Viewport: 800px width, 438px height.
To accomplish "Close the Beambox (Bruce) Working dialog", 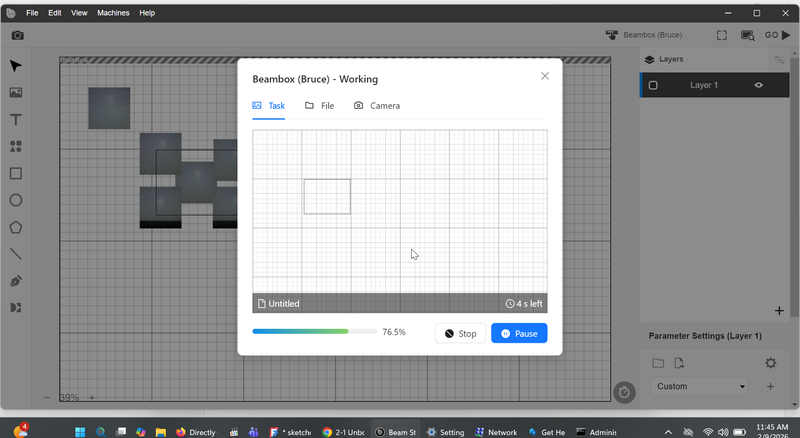I will click(545, 76).
